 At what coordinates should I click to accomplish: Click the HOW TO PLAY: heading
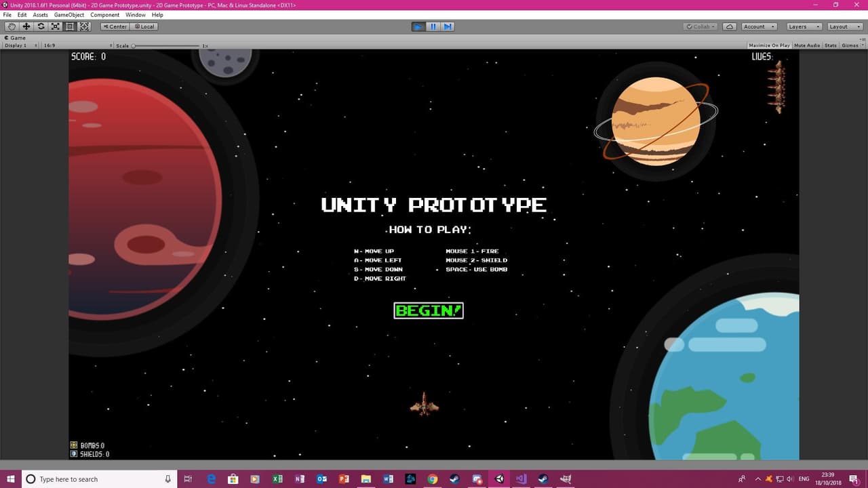click(x=430, y=230)
